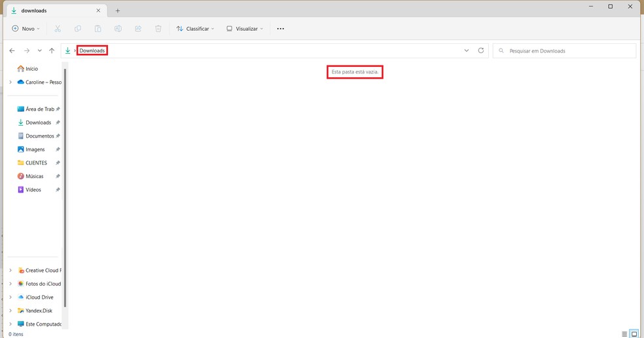The image size is (644, 338).
Task: Open the three-dot more options menu
Action: (281, 29)
